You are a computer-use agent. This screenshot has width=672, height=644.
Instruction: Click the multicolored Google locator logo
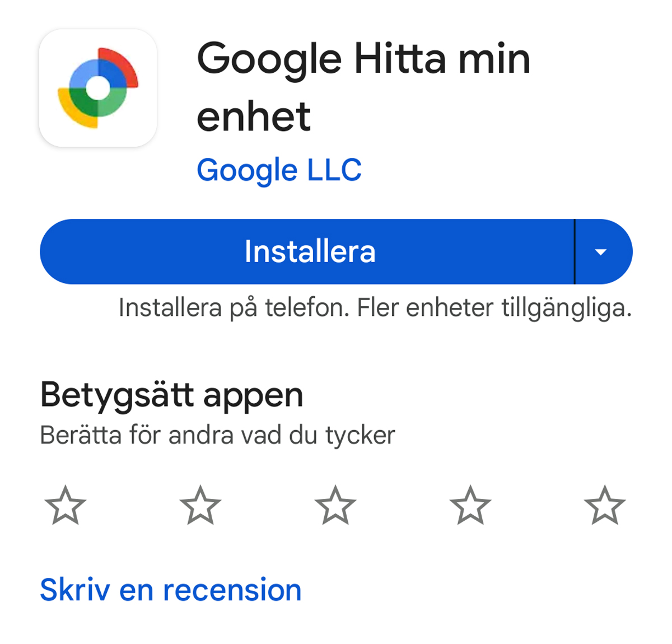coord(98,88)
